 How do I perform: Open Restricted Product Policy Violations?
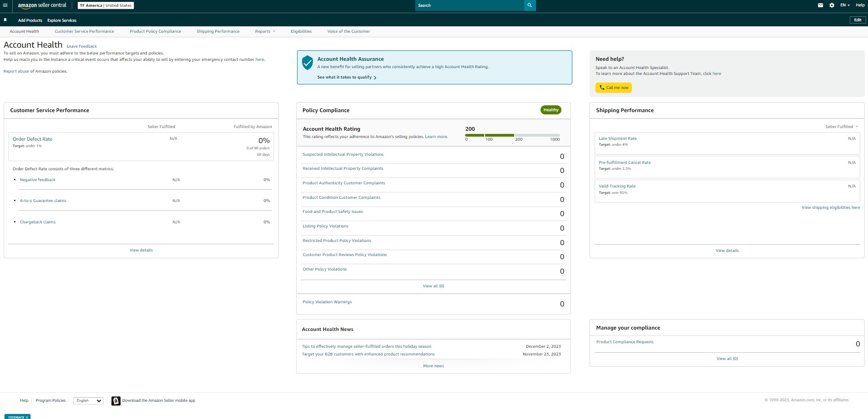[337, 241]
